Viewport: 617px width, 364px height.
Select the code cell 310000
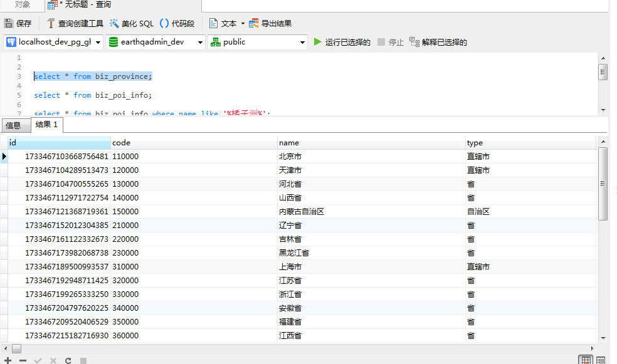194,266
